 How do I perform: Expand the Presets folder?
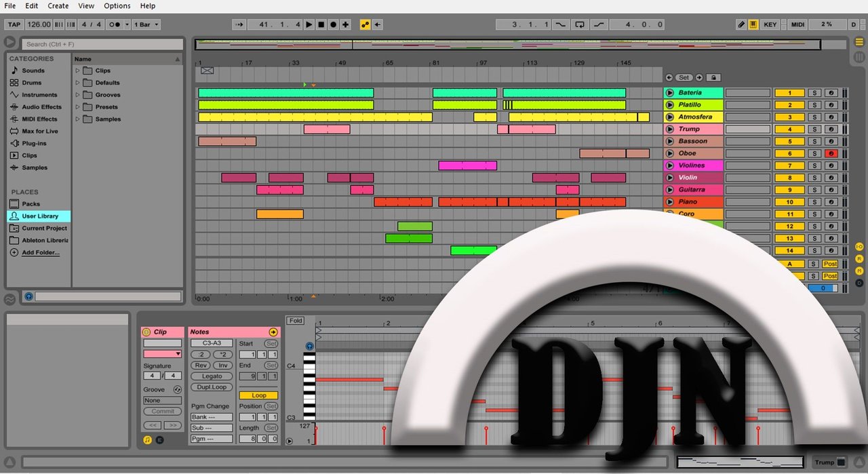[77, 107]
